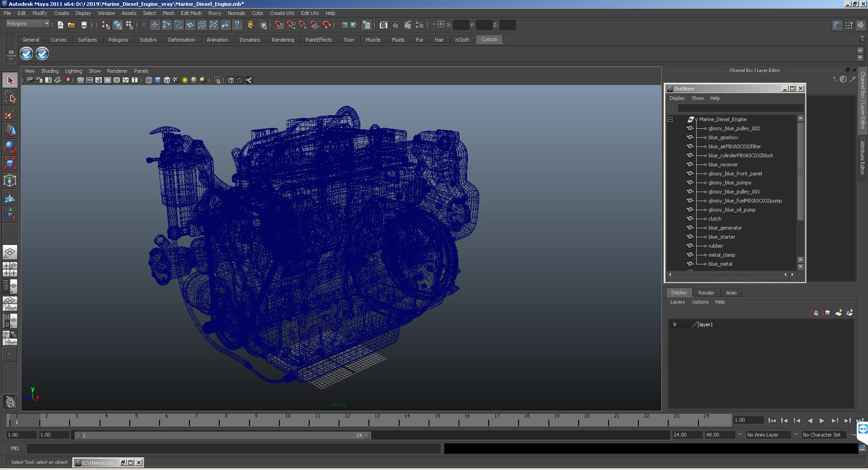The image size is (868, 470).
Task: Activate the Paint Selection tool
Action: point(10,114)
